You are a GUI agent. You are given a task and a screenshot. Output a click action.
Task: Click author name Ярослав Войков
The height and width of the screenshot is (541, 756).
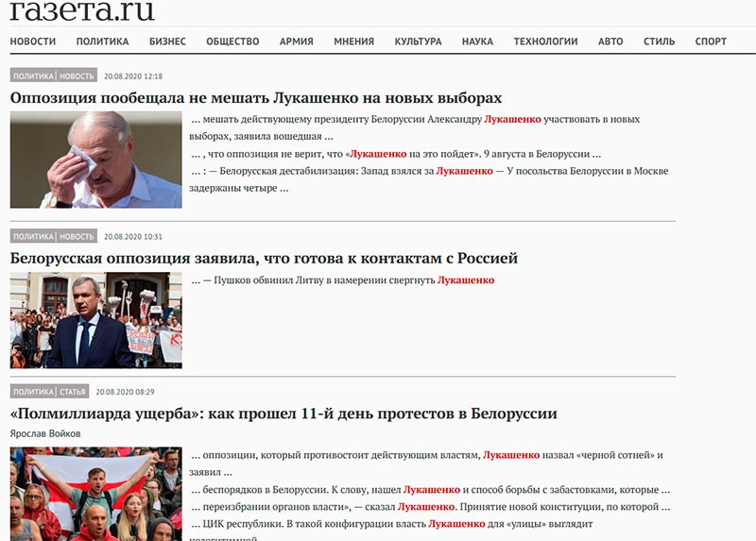45,433
